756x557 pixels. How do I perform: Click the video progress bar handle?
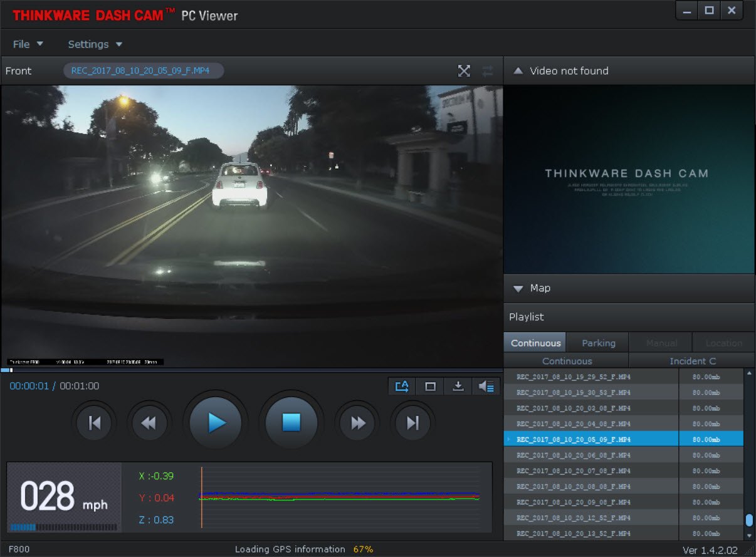tap(11, 370)
